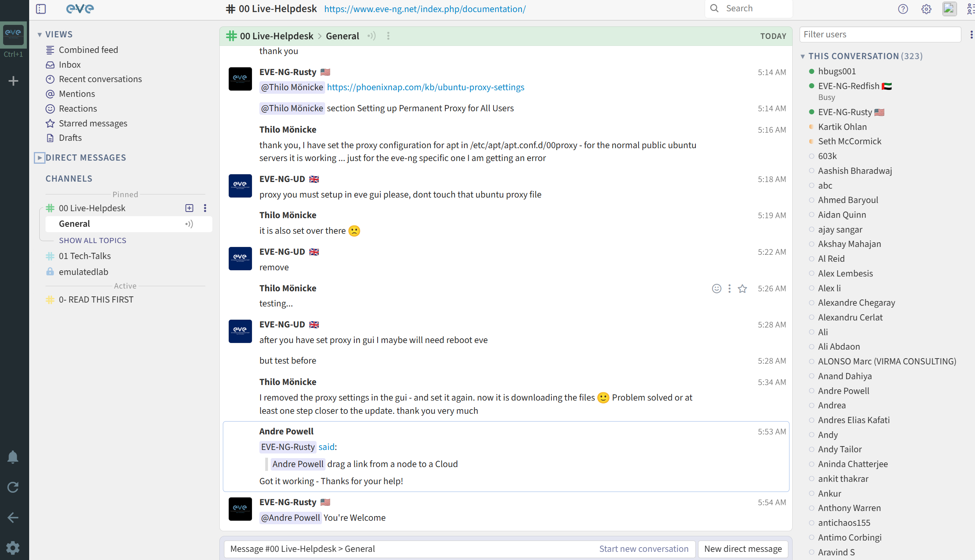Click the reload icon in left rail
This screenshot has height=560, width=975.
(x=13, y=487)
